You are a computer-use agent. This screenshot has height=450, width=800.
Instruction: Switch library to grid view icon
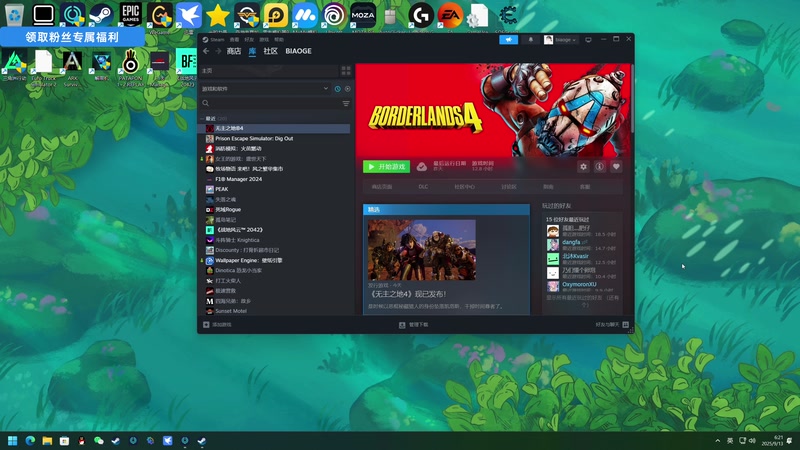346,70
